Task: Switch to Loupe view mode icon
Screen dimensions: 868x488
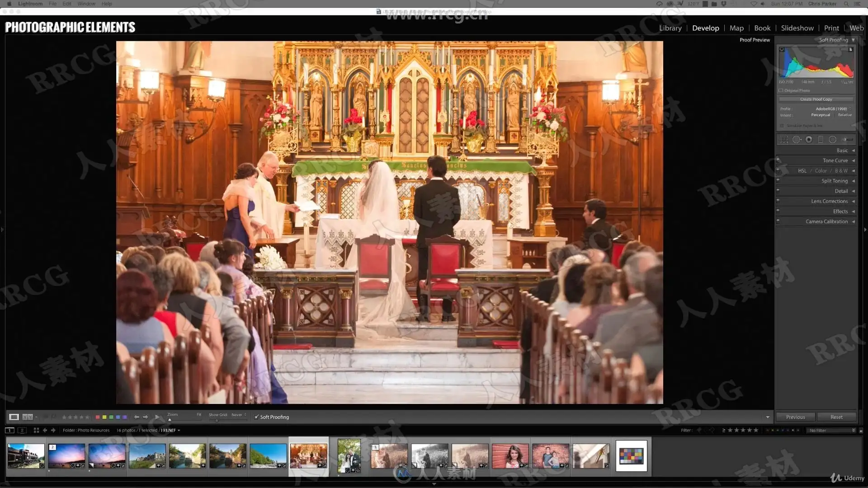Action: click(14, 417)
